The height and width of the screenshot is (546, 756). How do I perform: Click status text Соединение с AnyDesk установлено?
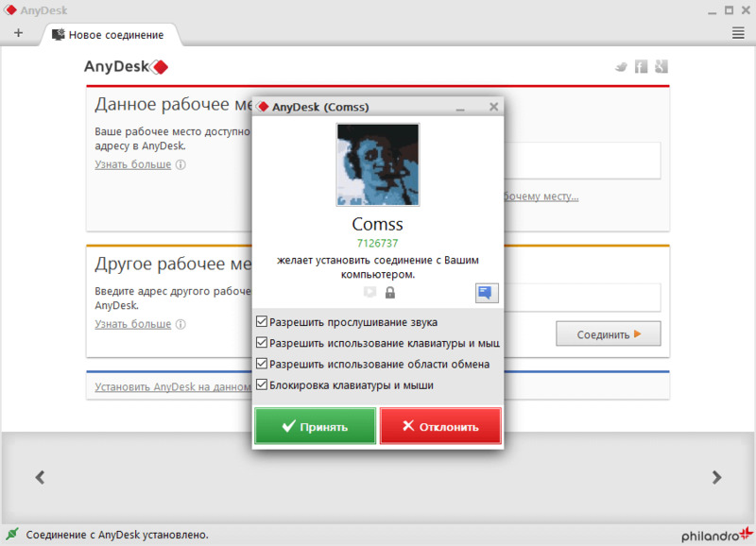(117, 535)
